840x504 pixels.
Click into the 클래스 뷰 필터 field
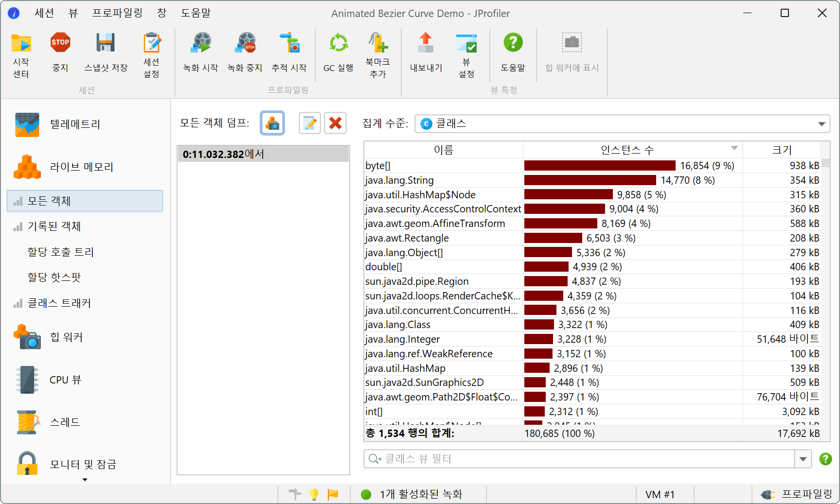pos(589,459)
